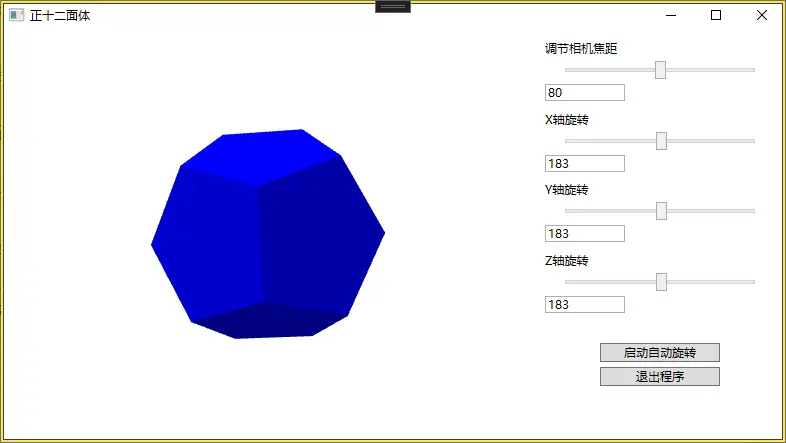Start auto rotation with 启动自动旋转 button
786x443 pixels.
click(660, 352)
